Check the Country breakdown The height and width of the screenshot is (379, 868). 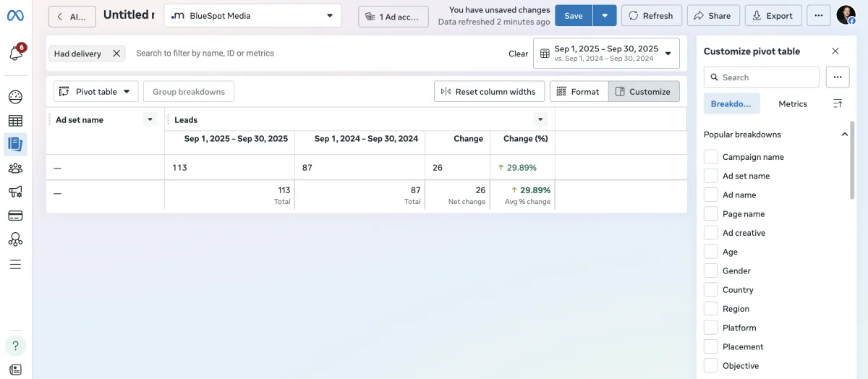pyautogui.click(x=711, y=289)
